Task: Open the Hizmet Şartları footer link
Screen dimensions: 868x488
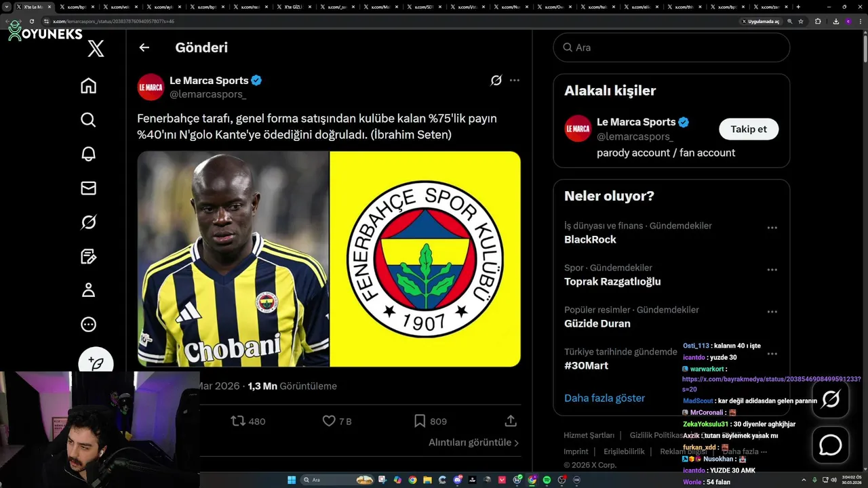Action: click(589, 435)
